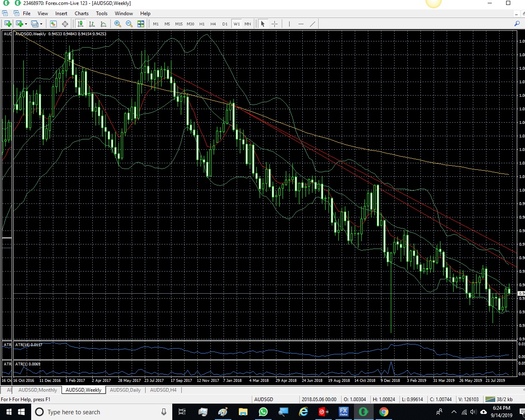Open the File menu
The image size is (525, 420).
click(x=27, y=14)
